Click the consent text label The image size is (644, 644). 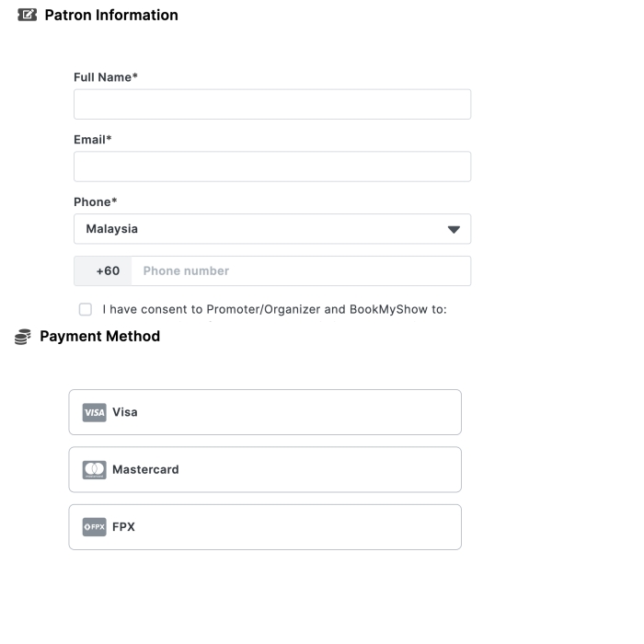coord(274,309)
